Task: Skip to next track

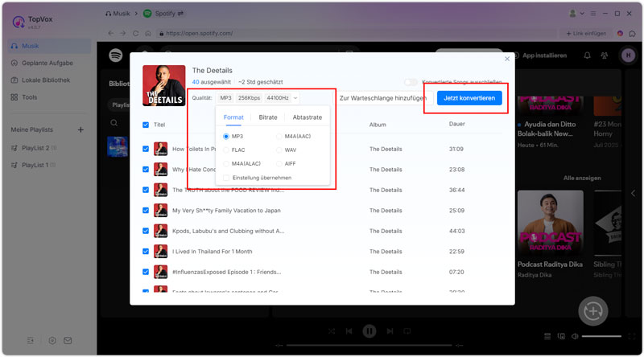Action: click(x=390, y=331)
